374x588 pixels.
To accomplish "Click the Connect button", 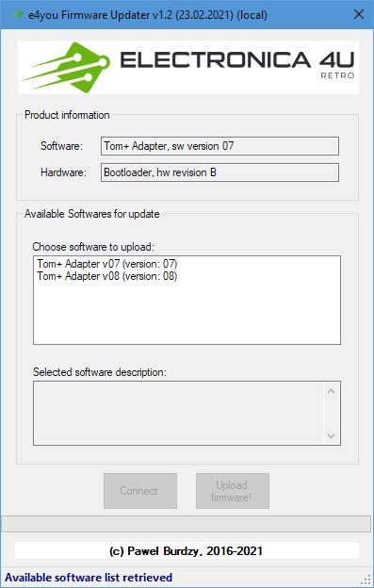I will point(140,491).
